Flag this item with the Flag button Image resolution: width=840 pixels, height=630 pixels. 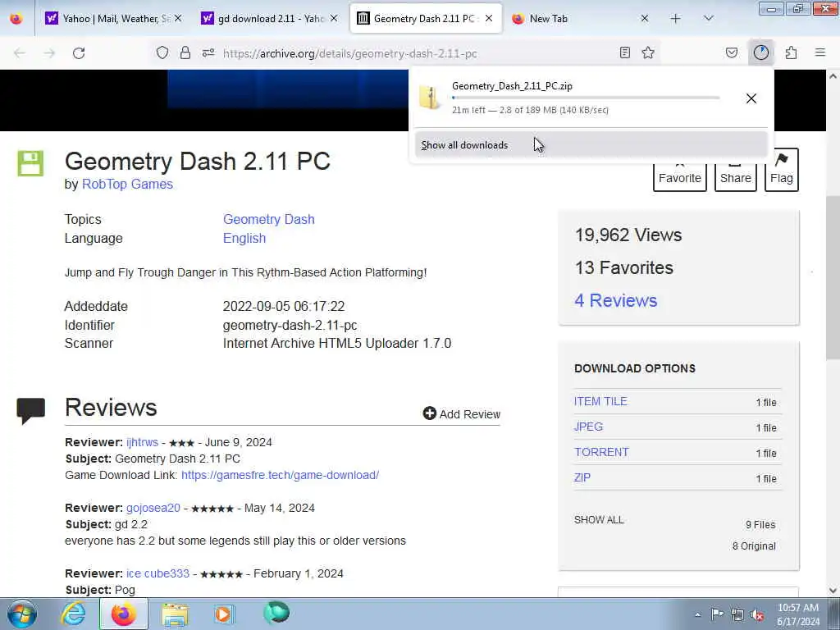[x=782, y=171]
